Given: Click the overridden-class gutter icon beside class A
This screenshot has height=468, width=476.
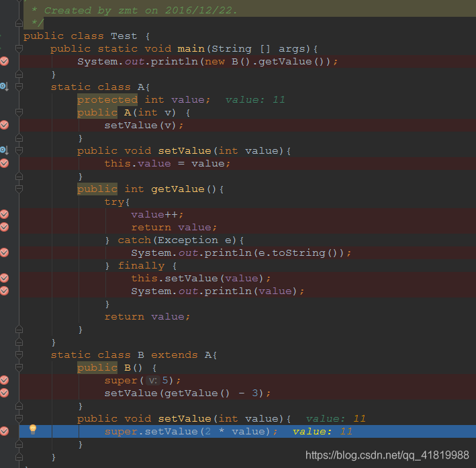Looking at the screenshot, I should pyautogui.click(x=4, y=87).
